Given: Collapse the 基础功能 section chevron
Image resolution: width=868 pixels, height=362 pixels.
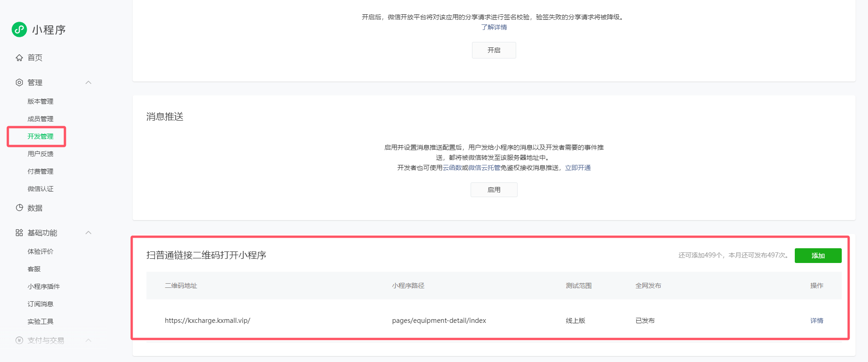Looking at the screenshot, I should (88, 233).
